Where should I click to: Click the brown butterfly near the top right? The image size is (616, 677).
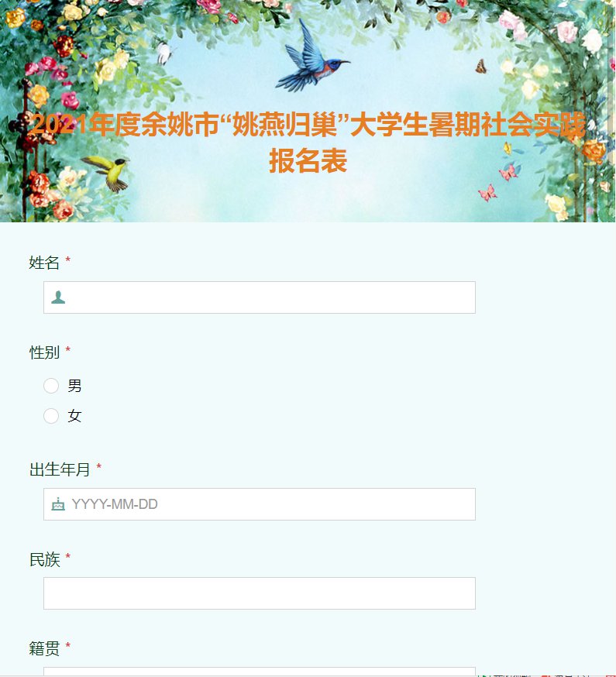(481, 67)
